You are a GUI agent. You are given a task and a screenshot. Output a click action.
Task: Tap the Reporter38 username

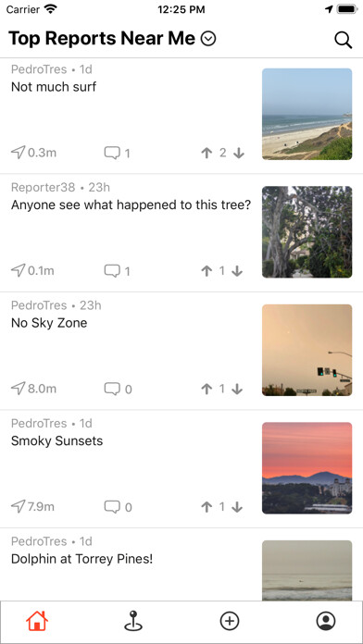pos(44,187)
